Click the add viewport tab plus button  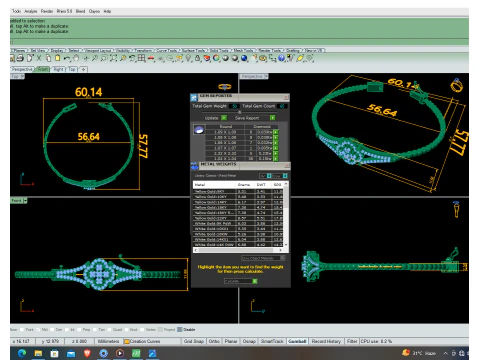[83, 69]
